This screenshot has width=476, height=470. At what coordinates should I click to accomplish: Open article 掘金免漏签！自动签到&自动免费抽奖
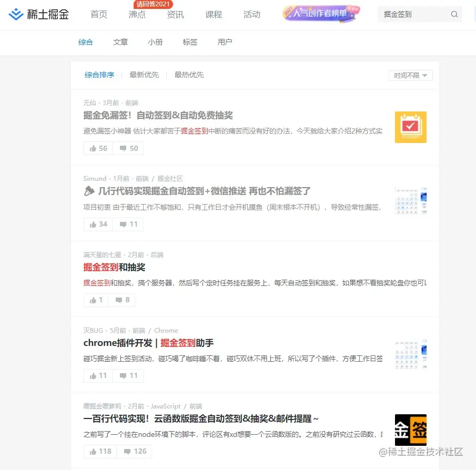[x=158, y=115]
